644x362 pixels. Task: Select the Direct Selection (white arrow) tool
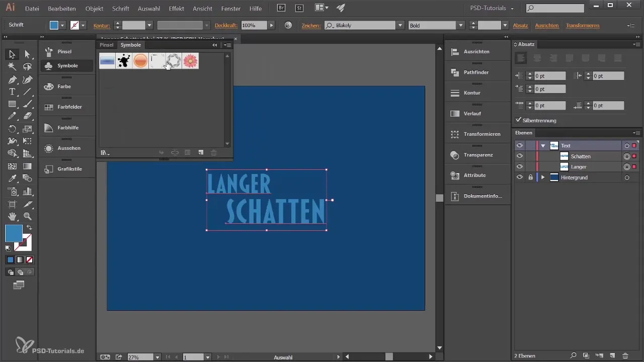tap(28, 54)
